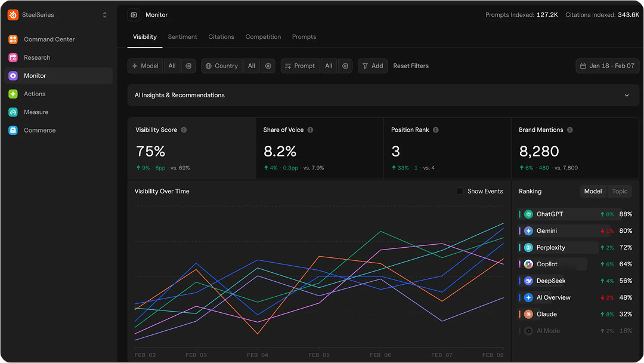
Task: Switch to the Visibility tab
Action: click(144, 37)
